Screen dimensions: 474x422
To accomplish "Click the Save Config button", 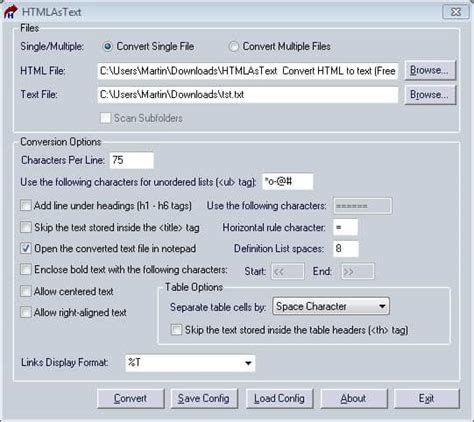I will [x=204, y=398].
